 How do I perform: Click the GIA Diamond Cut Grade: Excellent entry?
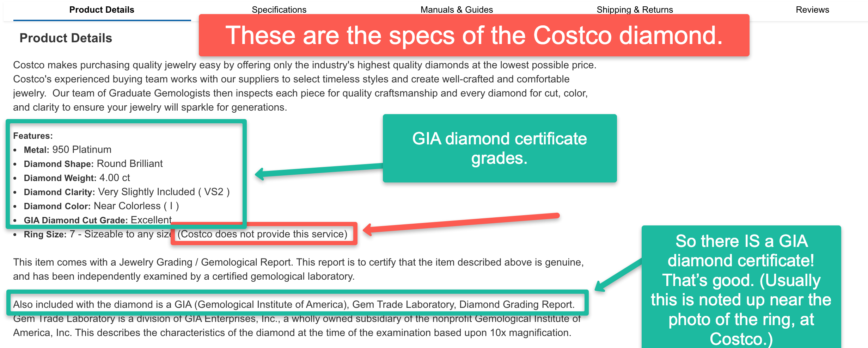(98, 220)
